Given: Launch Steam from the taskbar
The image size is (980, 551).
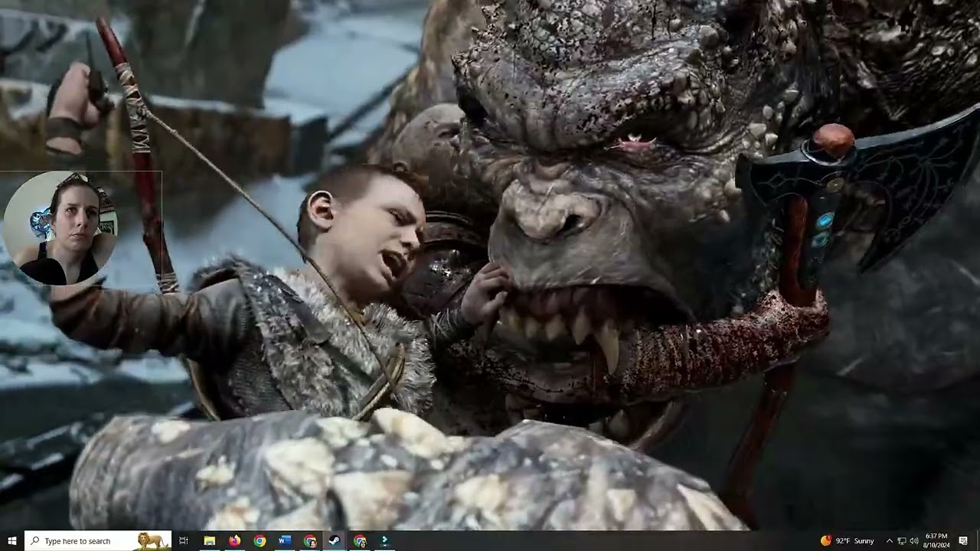Looking at the screenshot, I should point(335,541).
